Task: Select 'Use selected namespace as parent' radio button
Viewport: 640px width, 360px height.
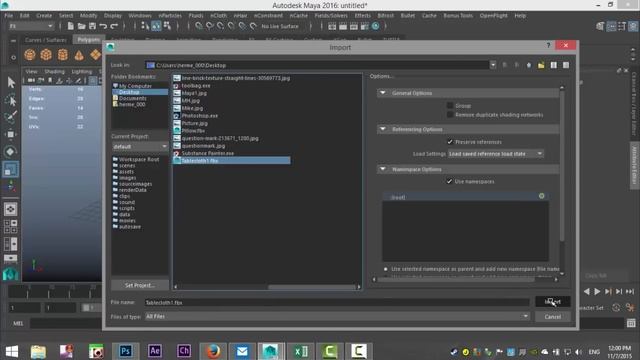Action: pyautogui.click(x=385, y=269)
